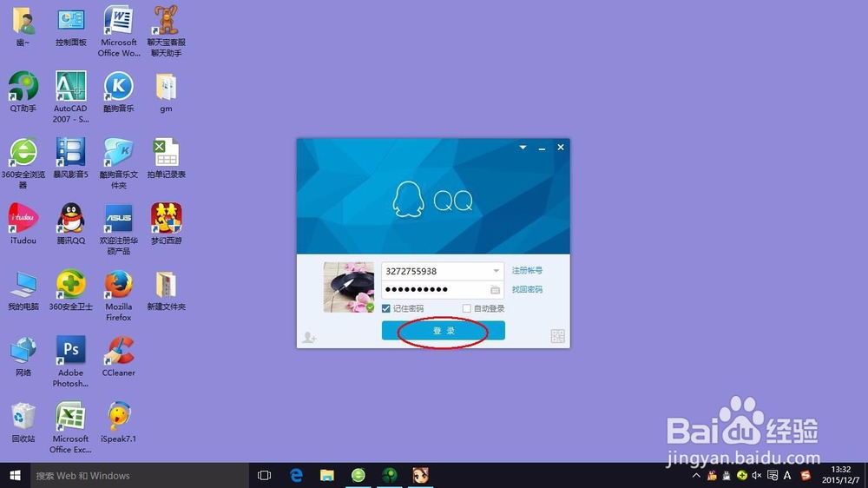The width and height of the screenshot is (868, 488).
Task: Select the Adobe Photoshop desktop shortcut
Action: pyautogui.click(x=71, y=361)
